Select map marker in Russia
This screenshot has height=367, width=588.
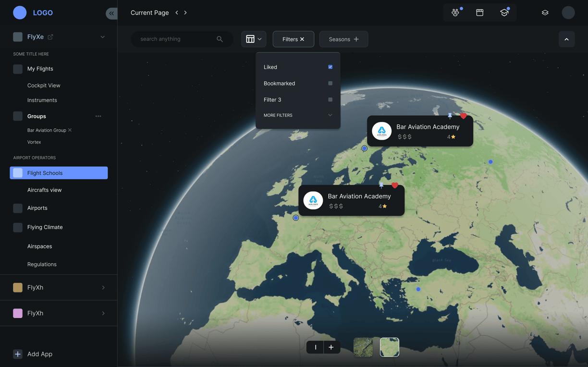point(490,162)
